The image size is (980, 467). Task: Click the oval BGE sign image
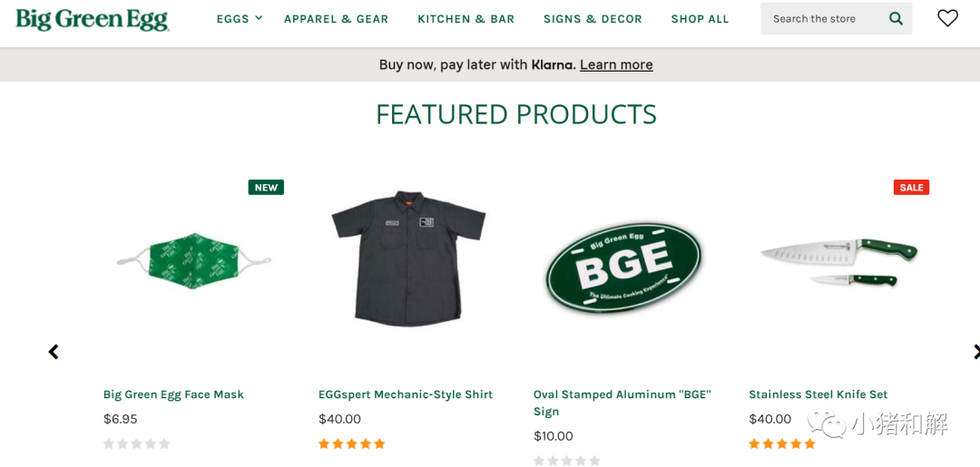[x=623, y=266]
